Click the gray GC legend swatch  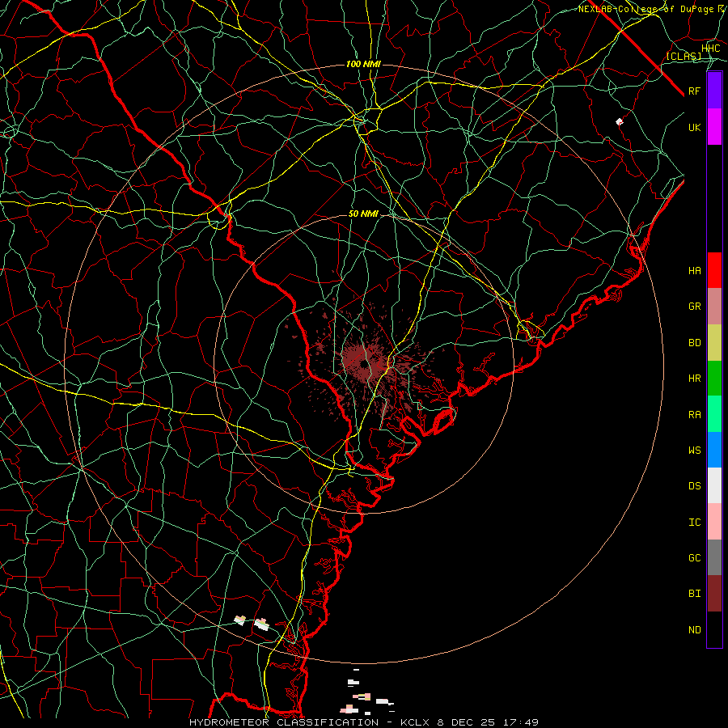[714, 557]
